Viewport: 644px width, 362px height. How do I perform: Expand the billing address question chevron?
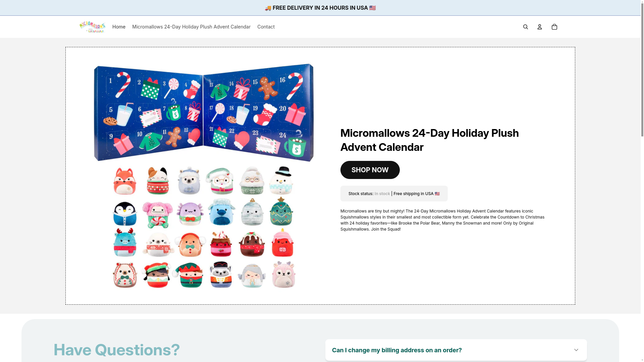click(576, 350)
